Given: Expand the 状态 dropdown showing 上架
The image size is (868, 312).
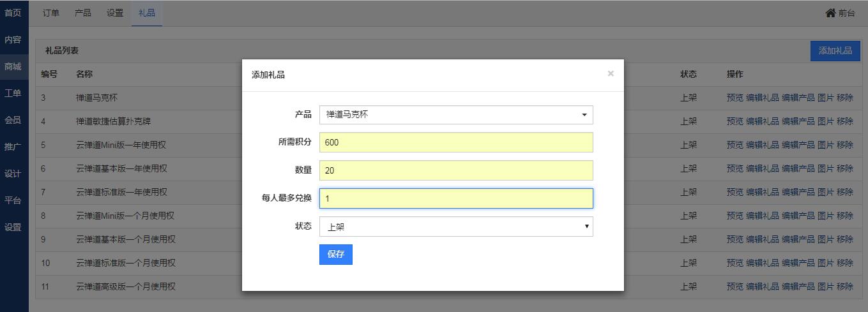Looking at the screenshot, I should (x=456, y=227).
